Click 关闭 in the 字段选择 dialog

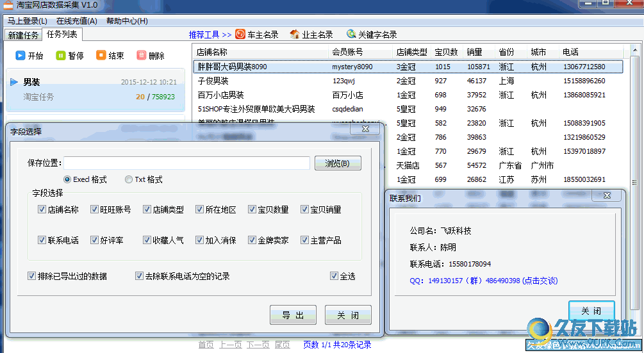click(x=348, y=315)
